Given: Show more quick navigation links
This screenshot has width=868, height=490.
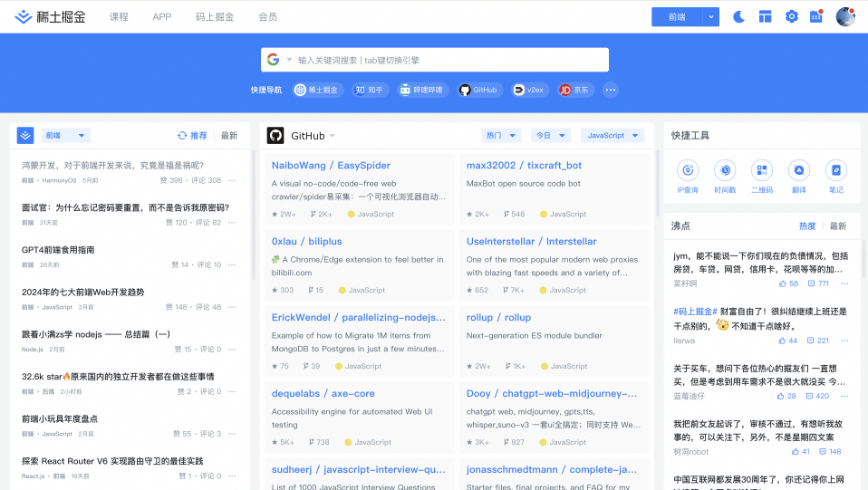Looking at the screenshot, I should [611, 90].
